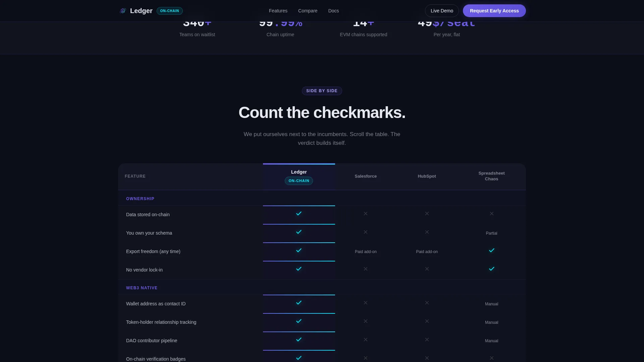Click HubSpot cross for Data stored on-chain
The height and width of the screenshot is (362, 644).
pos(427,214)
